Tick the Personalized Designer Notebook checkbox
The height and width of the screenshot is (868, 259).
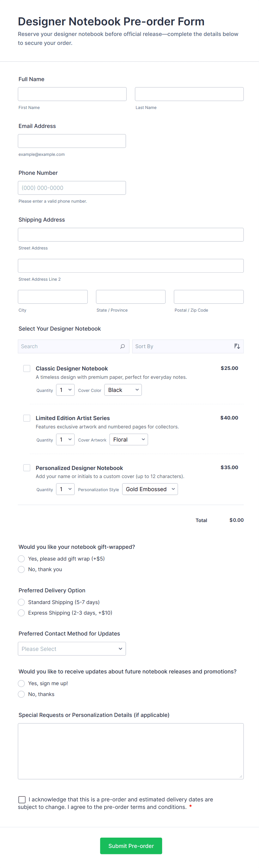27,468
